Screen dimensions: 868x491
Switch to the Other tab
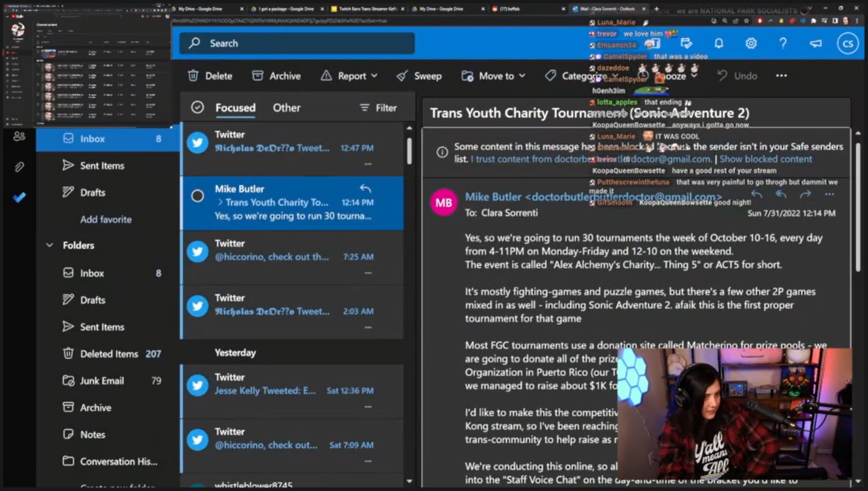[x=287, y=108]
